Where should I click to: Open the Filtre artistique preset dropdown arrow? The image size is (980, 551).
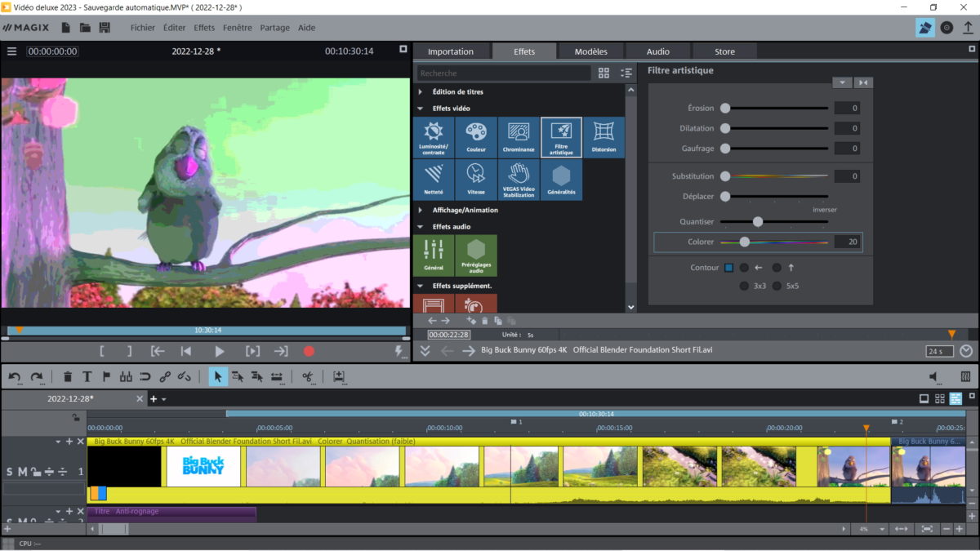[842, 82]
